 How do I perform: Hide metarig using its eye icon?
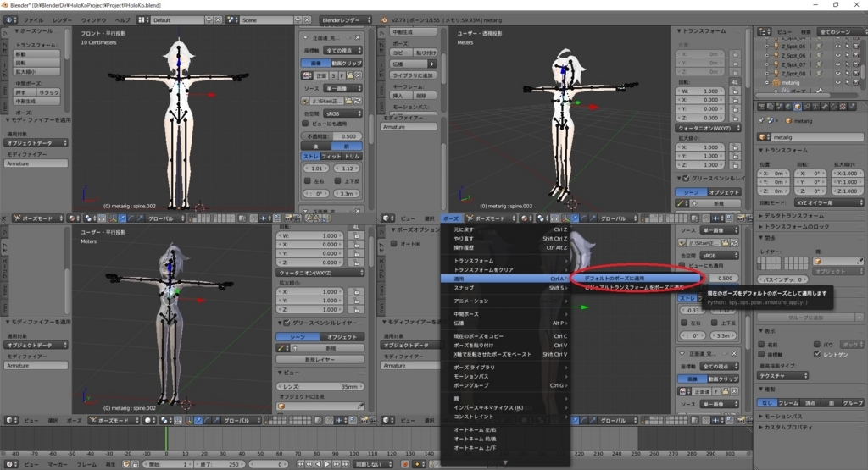click(x=838, y=83)
